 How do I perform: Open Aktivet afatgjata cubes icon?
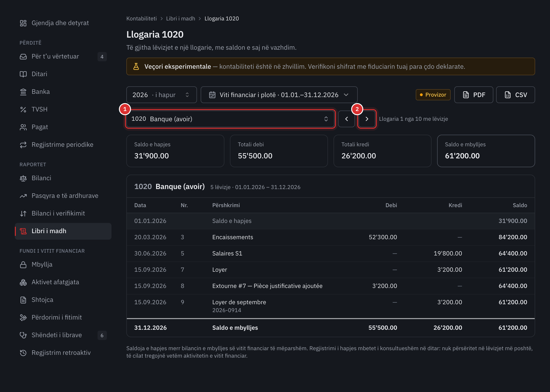click(x=23, y=282)
